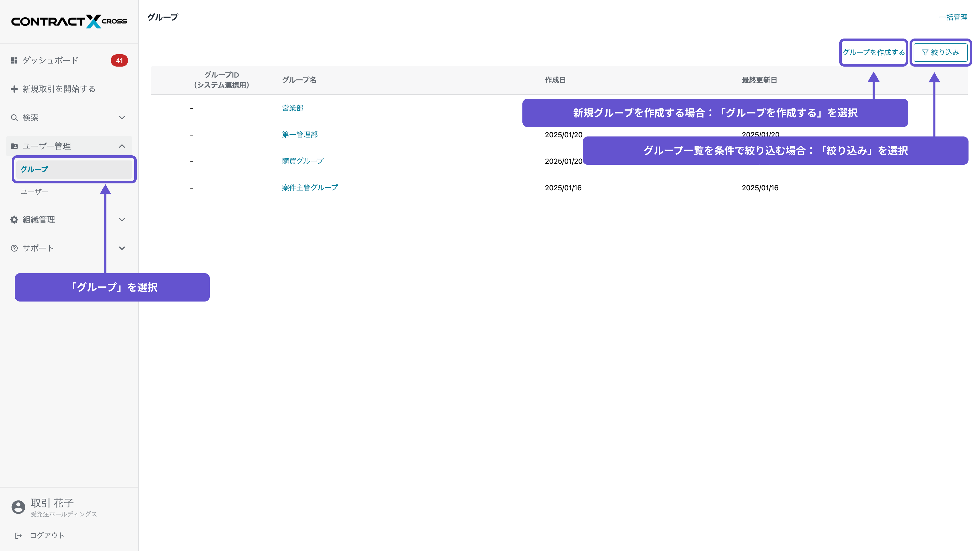The height and width of the screenshot is (551, 980).
Task: Open the 案件主管グループ group link
Action: [x=310, y=187]
